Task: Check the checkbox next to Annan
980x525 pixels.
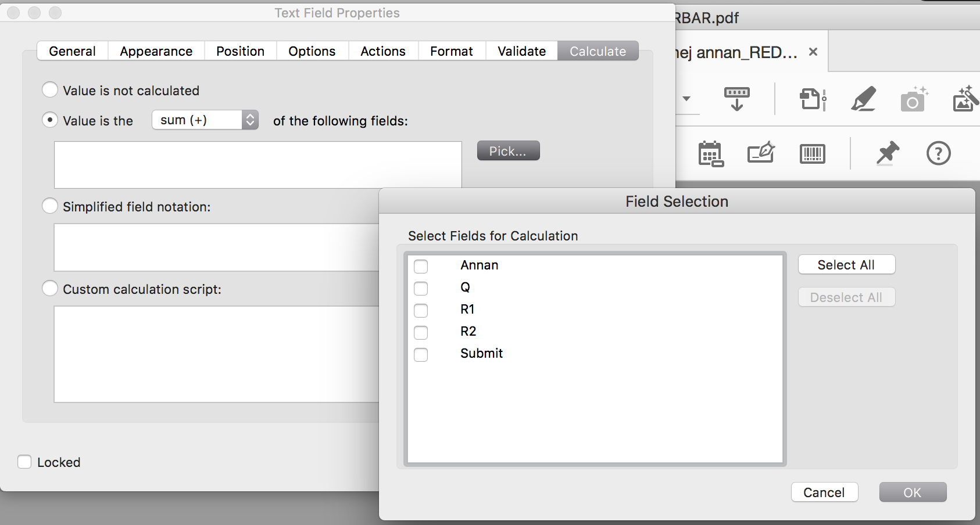Action: pyautogui.click(x=421, y=266)
